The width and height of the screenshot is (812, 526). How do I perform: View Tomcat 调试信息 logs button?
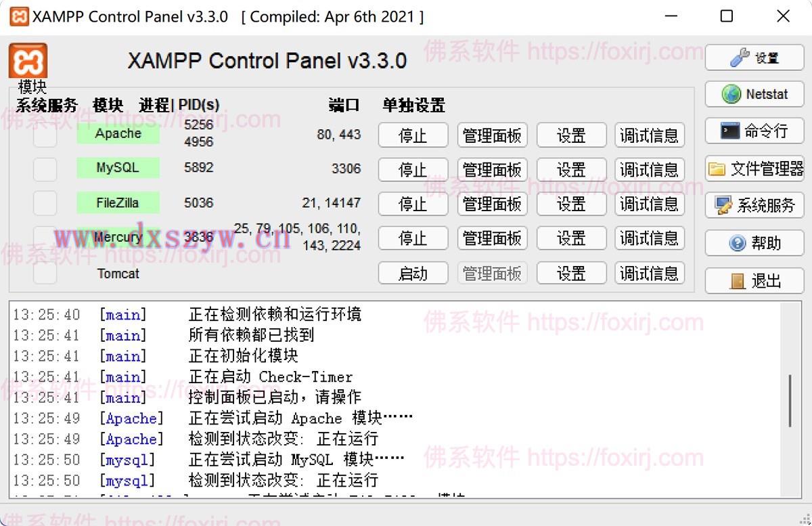(x=650, y=273)
